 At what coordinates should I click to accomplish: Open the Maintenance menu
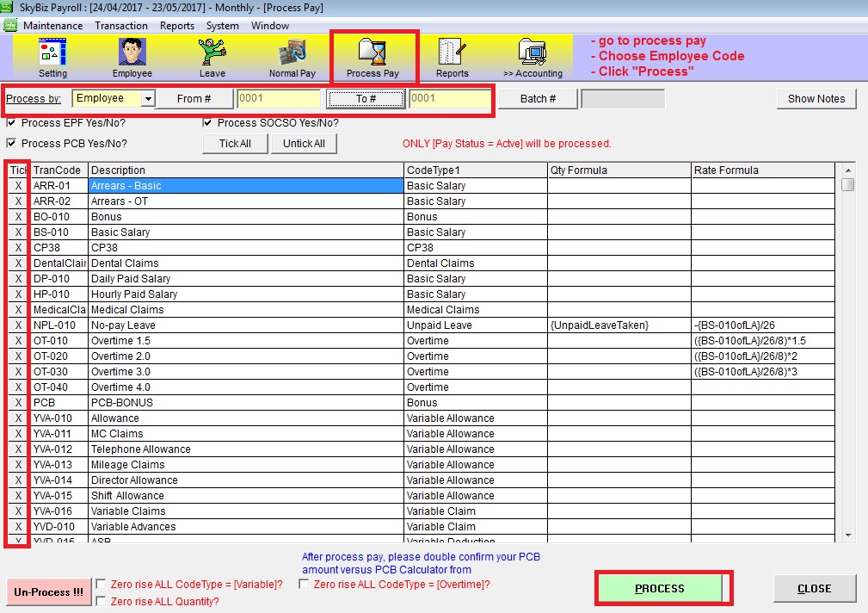[53, 26]
